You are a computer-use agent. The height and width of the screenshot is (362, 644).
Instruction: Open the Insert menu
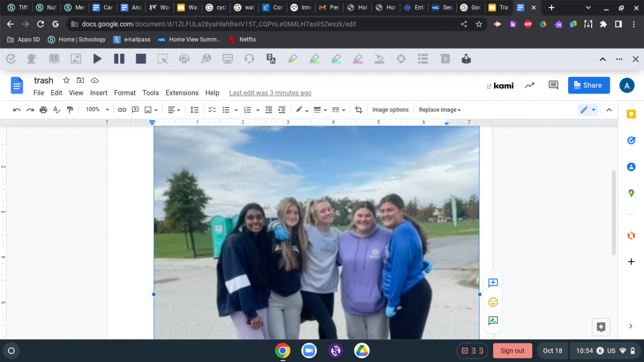click(99, 93)
